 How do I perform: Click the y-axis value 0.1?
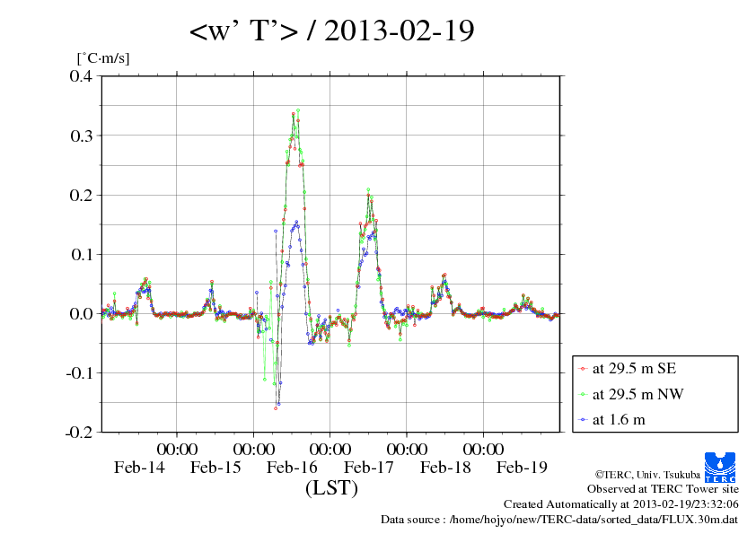[81, 254]
